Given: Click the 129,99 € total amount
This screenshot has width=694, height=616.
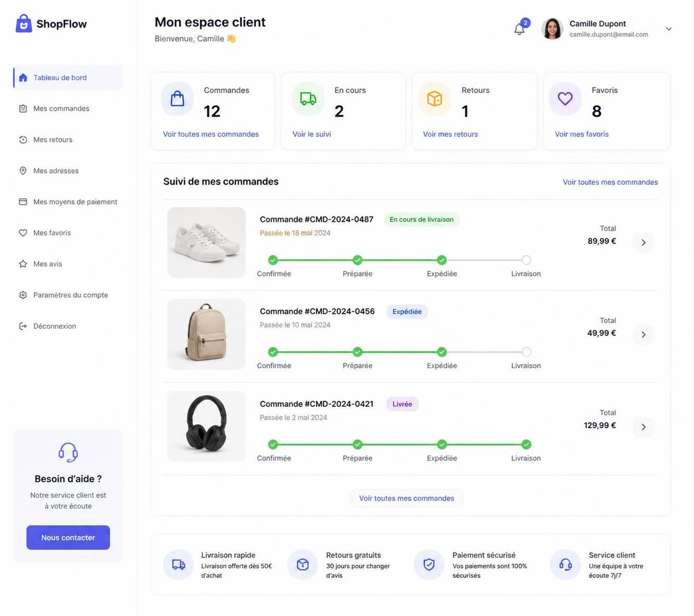Looking at the screenshot, I should point(600,425).
